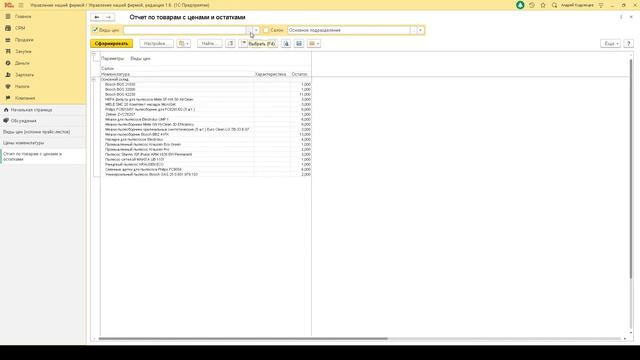Switch to Обсуждения window
Viewport: 640px width, 360px height.
(43, 121)
